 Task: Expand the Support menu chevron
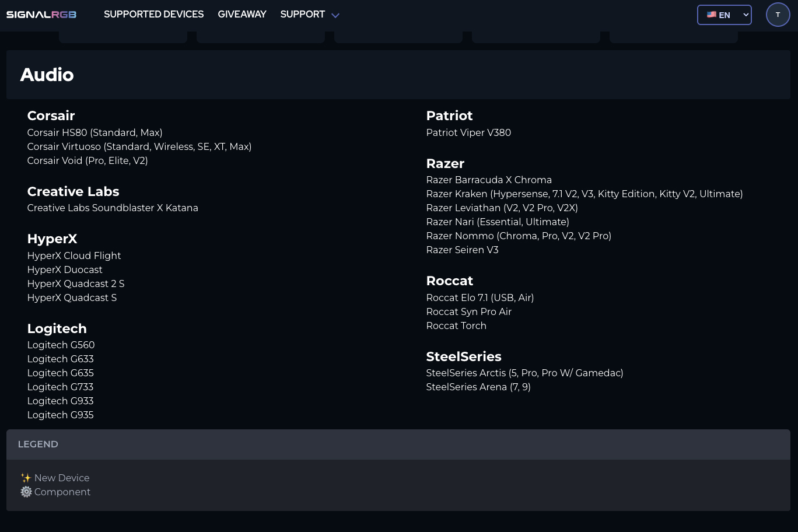click(335, 16)
